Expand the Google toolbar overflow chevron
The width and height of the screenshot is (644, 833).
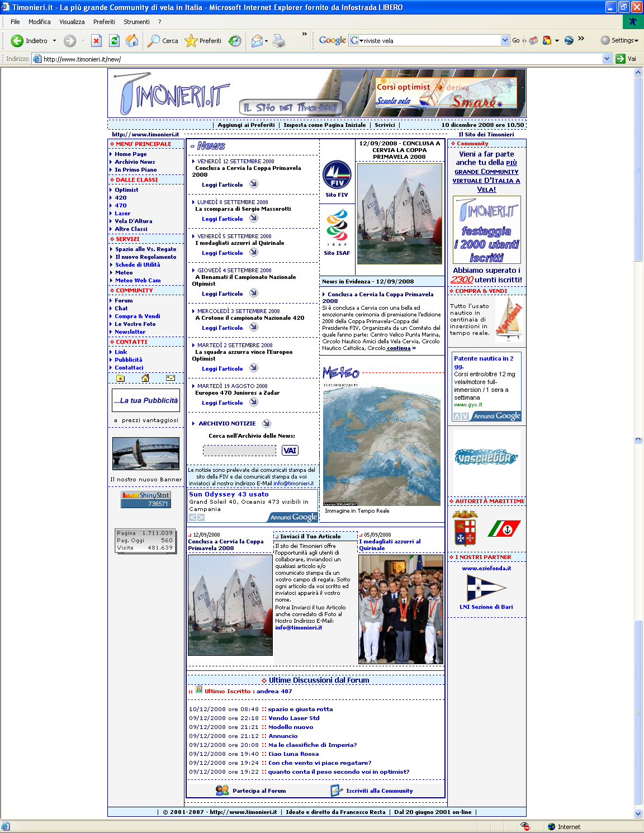point(581,39)
